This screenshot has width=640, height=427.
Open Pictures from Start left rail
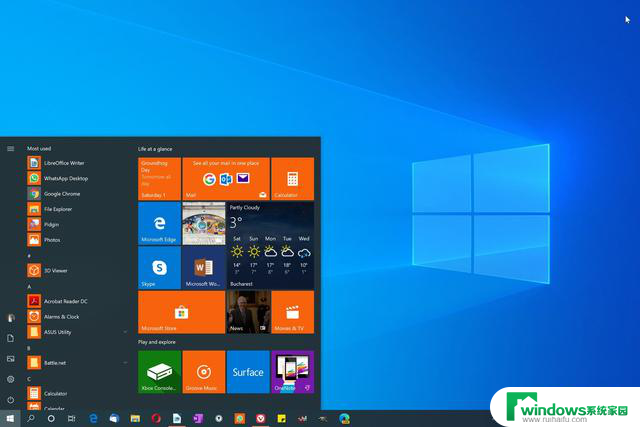click(11, 359)
